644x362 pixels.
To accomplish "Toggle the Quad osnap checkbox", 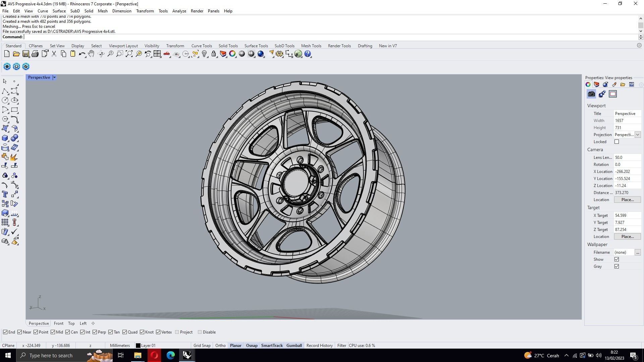I will click(125, 332).
